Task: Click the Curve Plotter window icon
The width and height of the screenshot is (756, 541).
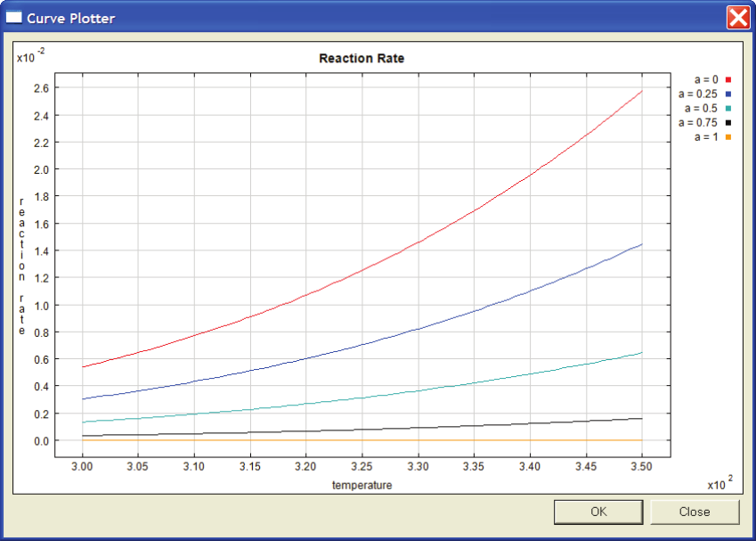Action: pos(13,17)
